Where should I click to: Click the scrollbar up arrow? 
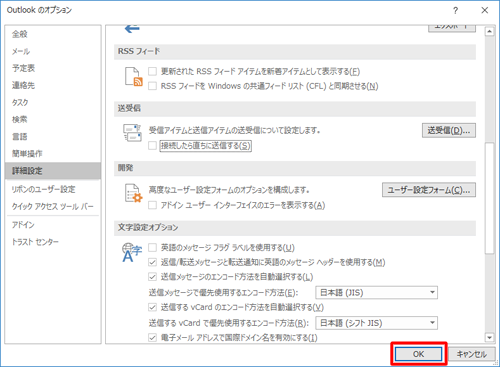tap(489, 31)
